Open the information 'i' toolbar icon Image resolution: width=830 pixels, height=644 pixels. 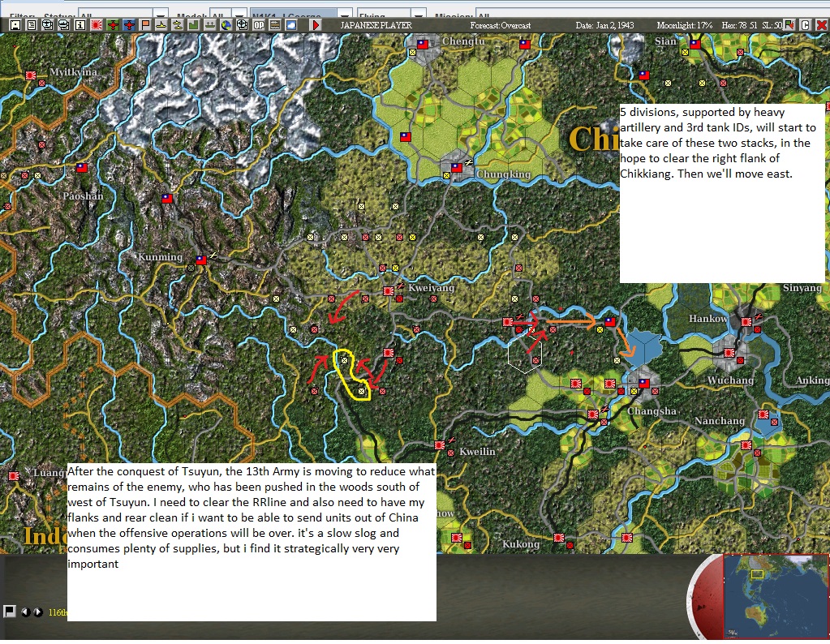pyautogui.click(x=80, y=25)
